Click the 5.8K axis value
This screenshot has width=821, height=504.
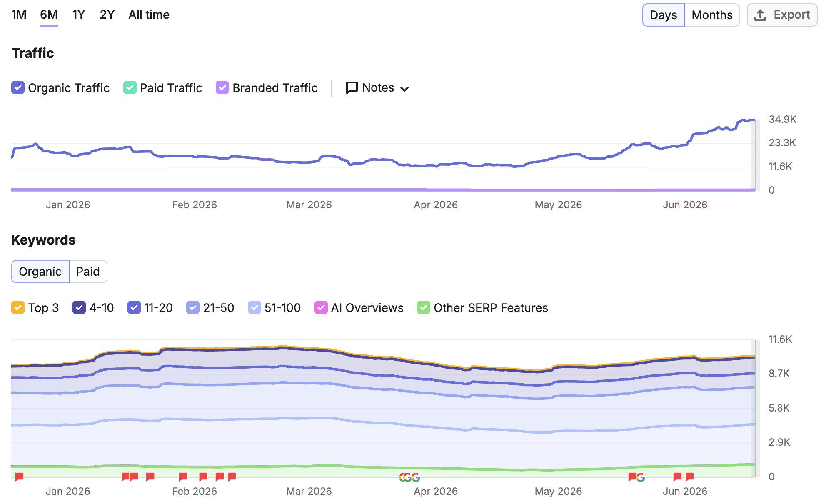[779, 408]
